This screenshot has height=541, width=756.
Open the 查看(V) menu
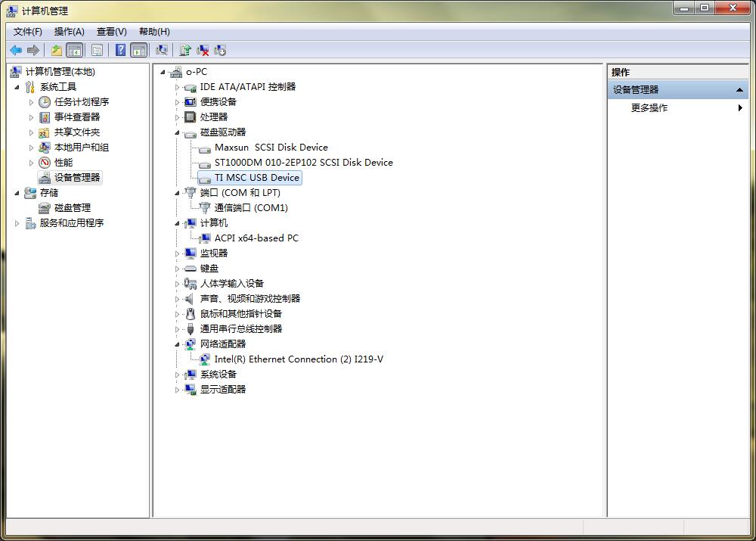[x=111, y=32]
